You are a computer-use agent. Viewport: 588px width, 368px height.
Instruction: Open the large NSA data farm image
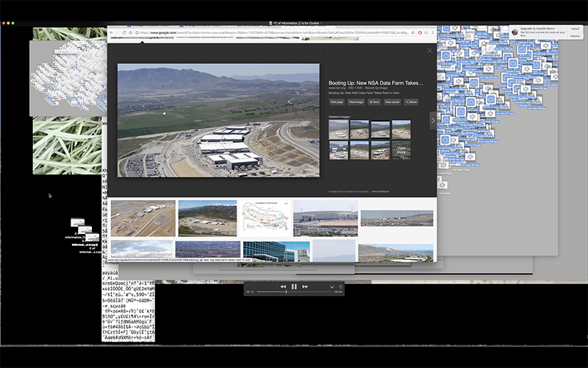coord(218,120)
